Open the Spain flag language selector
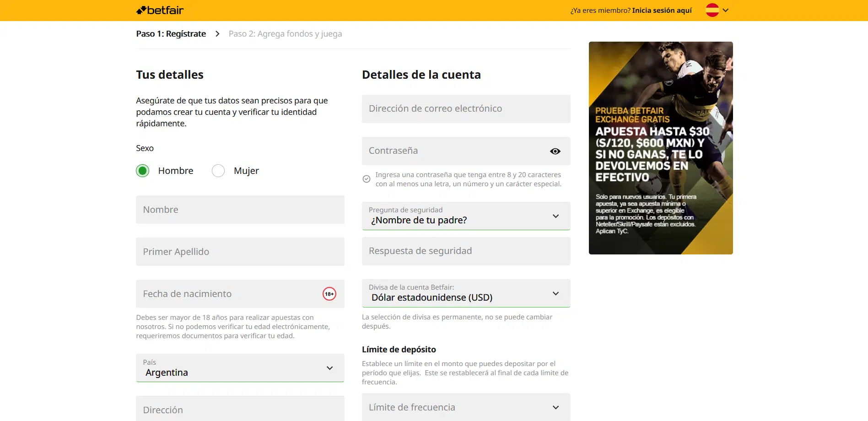This screenshot has height=421, width=868. [x=712, y=10]
